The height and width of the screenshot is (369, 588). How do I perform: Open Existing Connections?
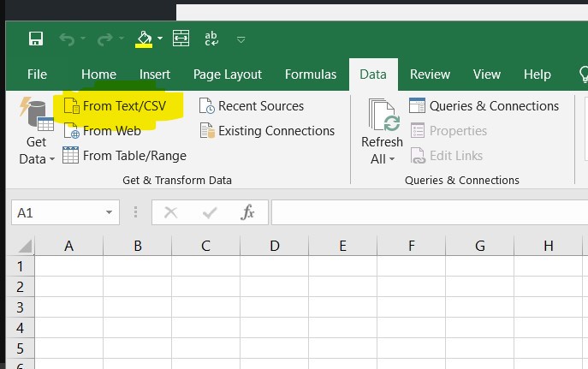tap(267, 131)
